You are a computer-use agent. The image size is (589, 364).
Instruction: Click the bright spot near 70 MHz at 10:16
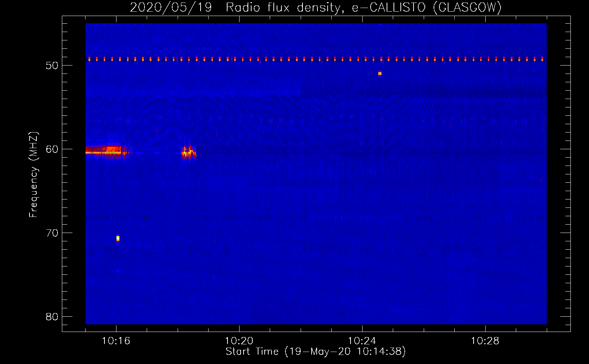click(x=118, y=238)
